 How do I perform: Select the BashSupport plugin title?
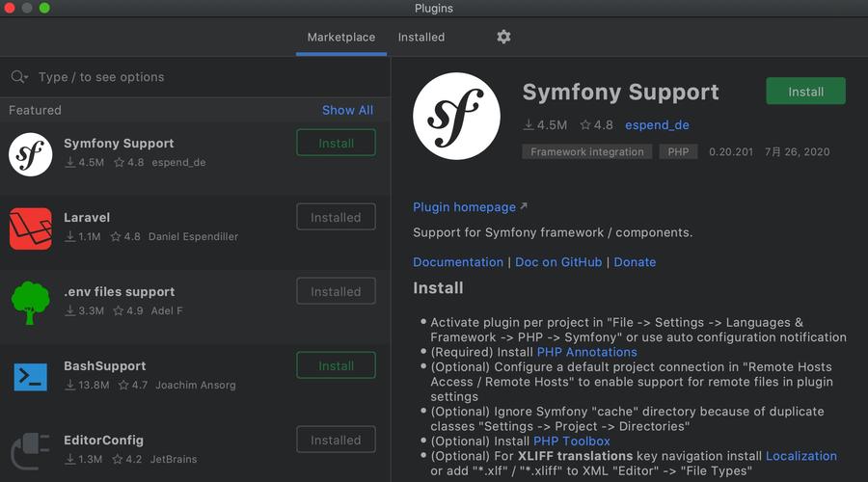104,365
